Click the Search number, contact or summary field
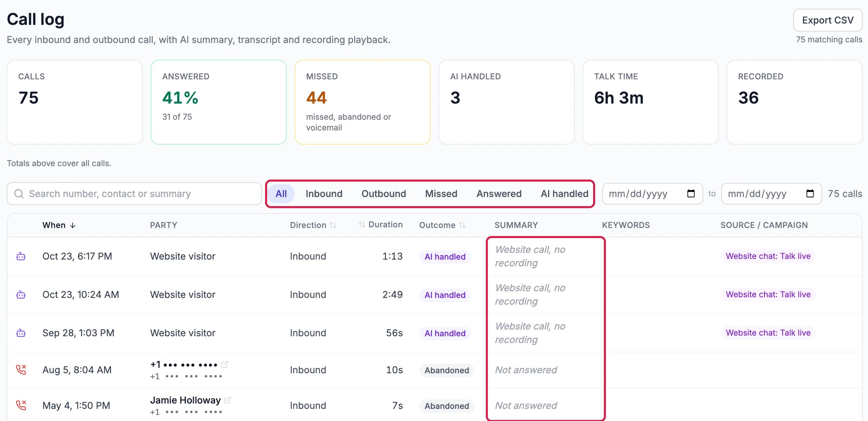 coord(134,194)
